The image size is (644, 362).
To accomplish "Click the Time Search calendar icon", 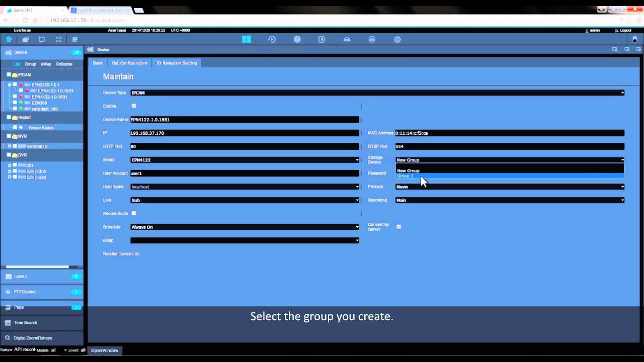I will point(8,323).
